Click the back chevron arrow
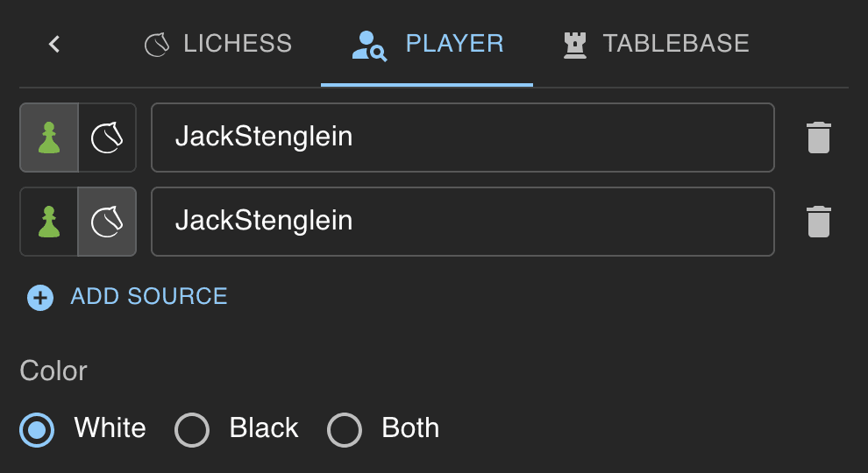Screen dimensions: 868x473 point(54,45)
